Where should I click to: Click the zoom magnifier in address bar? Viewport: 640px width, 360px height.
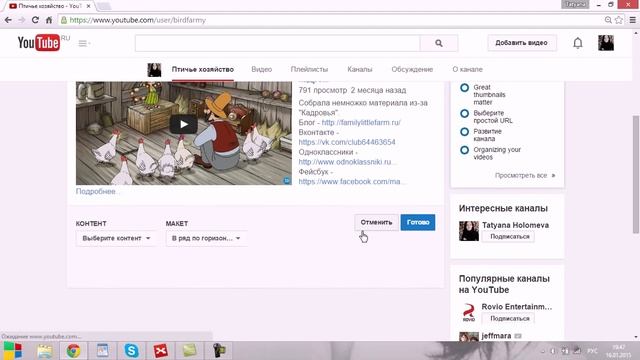[x=608, y=20]
